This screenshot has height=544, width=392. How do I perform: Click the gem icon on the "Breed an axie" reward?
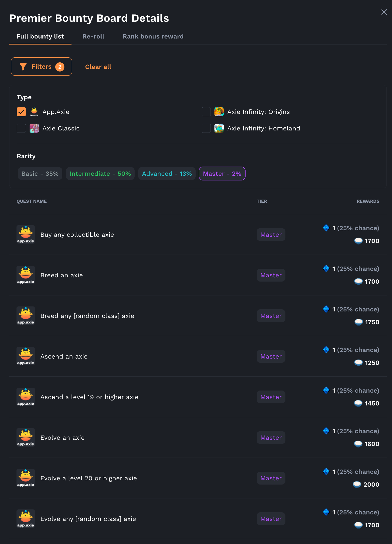326,268
